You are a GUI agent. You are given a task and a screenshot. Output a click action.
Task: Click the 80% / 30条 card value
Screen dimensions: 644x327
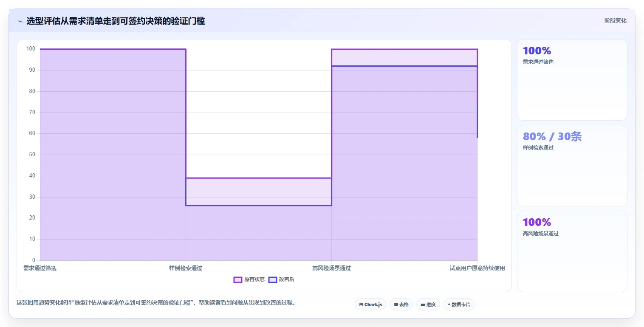point(552,136)
